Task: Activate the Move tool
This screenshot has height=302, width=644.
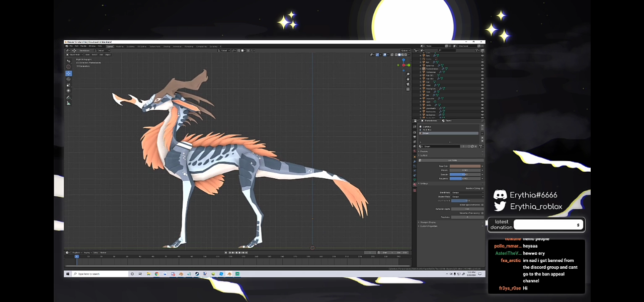Action: click(x=68, y=73)
